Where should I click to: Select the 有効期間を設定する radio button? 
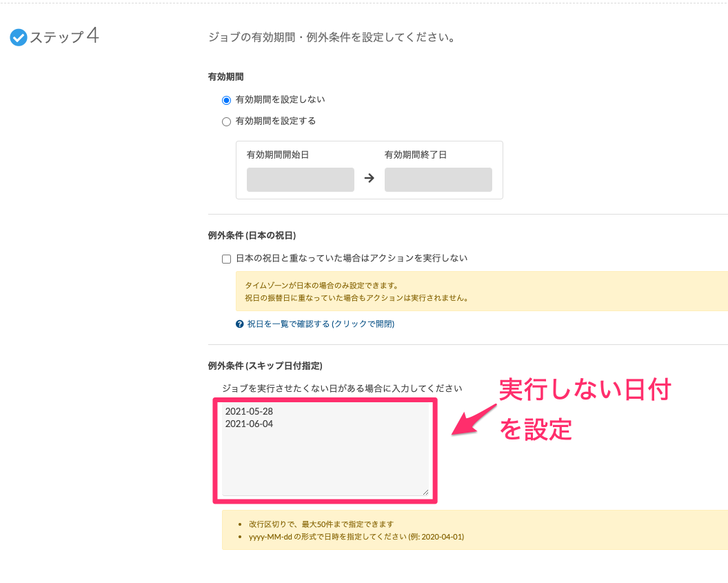click(226, 121)
